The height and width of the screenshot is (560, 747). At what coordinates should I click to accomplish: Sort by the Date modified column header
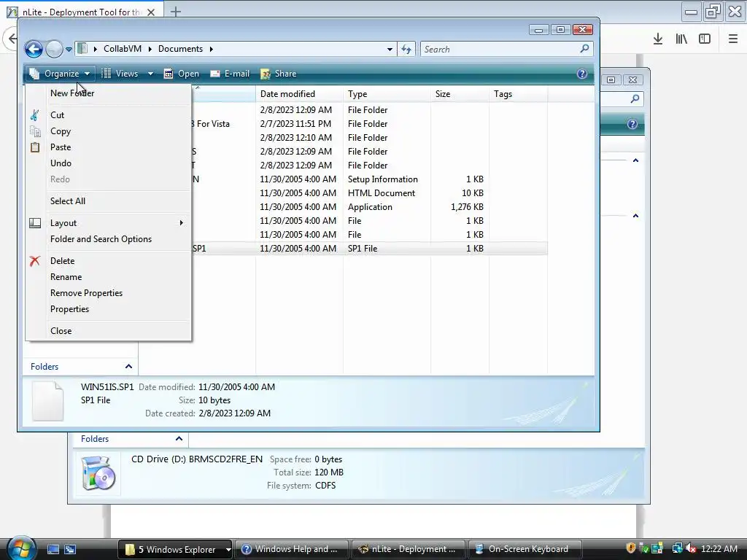(299, 94)
